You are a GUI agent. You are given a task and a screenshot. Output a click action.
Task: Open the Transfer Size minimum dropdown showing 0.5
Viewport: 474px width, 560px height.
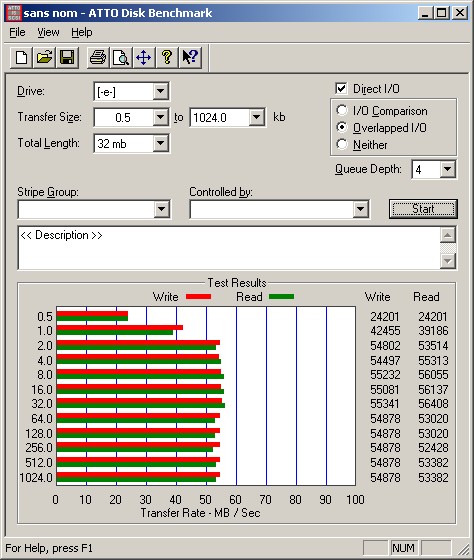point(161,117)
